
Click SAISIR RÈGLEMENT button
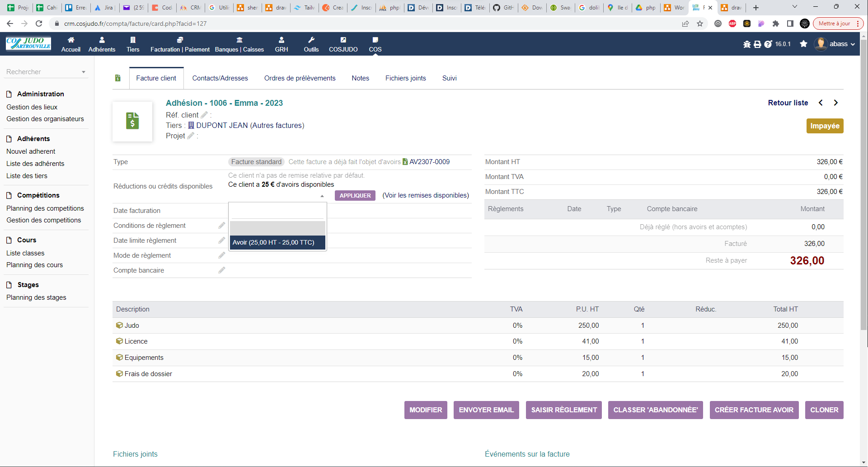tap(564, 410)
